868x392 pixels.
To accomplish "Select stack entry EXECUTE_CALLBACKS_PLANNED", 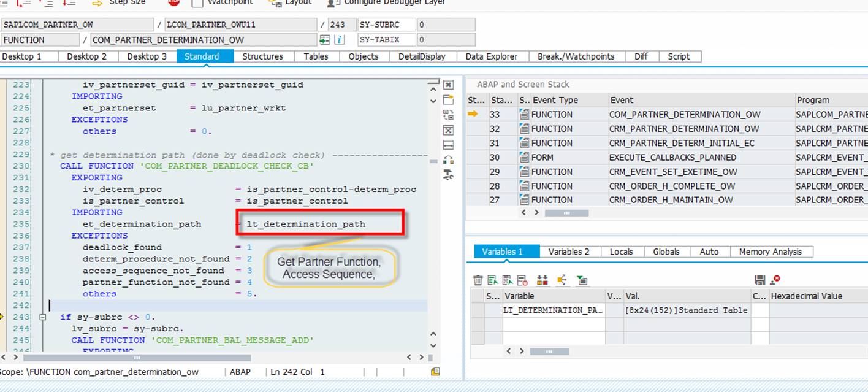I will pos(672,157).
